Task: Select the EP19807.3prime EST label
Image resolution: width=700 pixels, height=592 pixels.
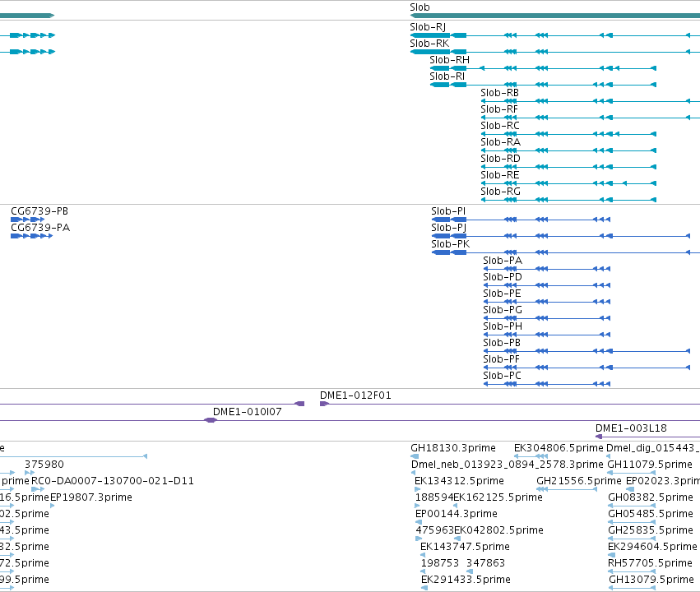Action: (91, 497)
